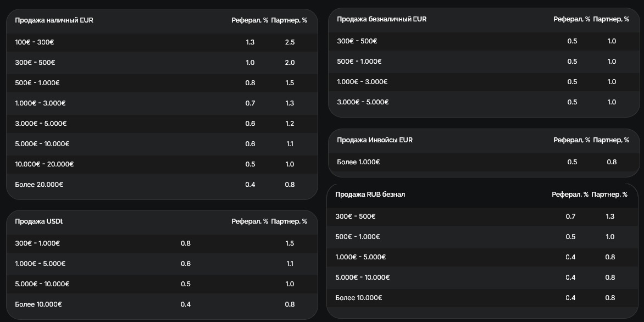Image resolution: width=644 pixels, height=322 pixels.
Task: Click the 'Более 10.000€' row in RUB table
Action: tap(483, 298)
